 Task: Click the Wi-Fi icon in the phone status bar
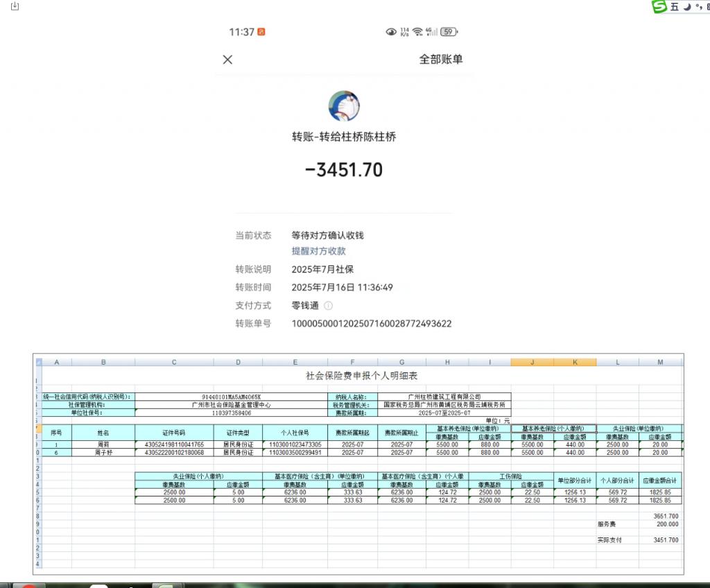coord(417,32)
